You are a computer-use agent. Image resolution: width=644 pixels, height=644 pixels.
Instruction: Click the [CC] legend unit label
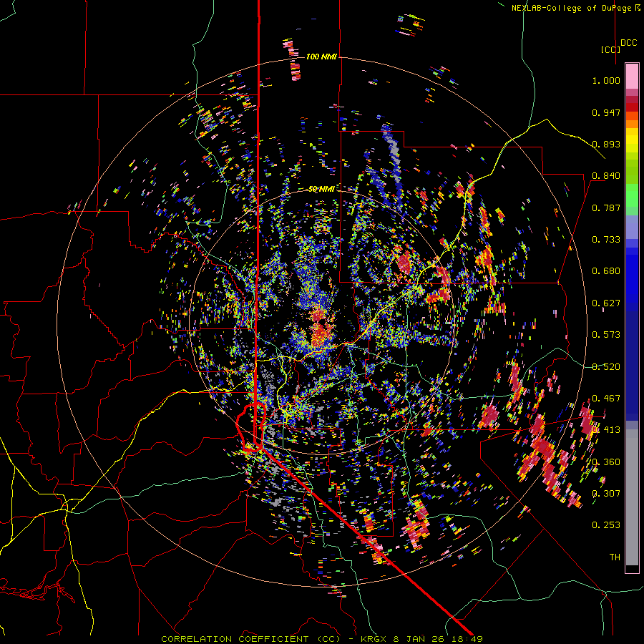(x=610, y=49)
